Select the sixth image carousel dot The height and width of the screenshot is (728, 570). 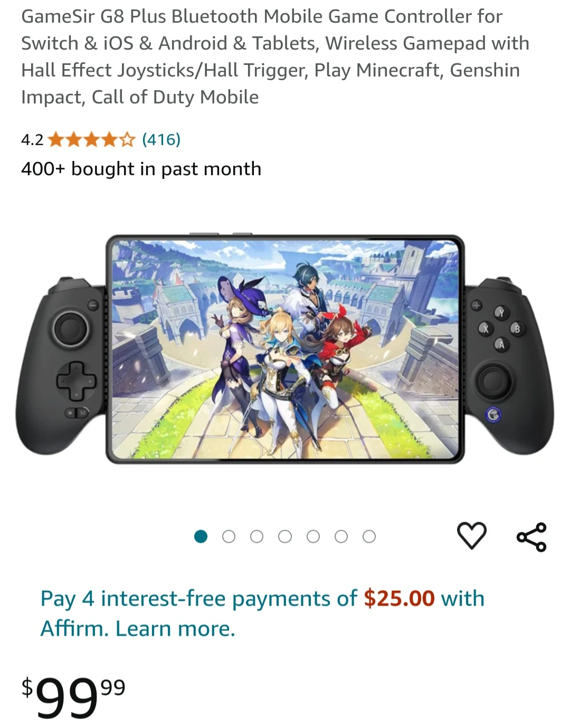[x=341, y=537]
